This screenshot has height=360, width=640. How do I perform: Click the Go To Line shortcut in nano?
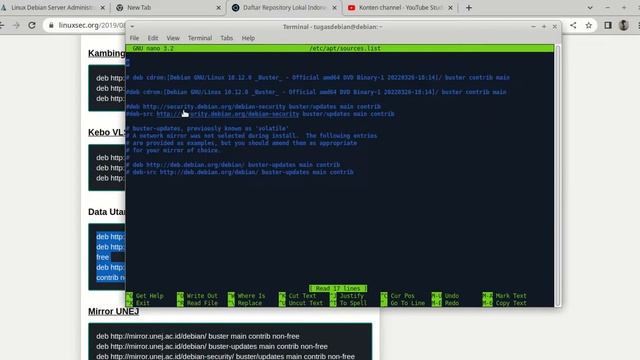[x=403, y=303]
